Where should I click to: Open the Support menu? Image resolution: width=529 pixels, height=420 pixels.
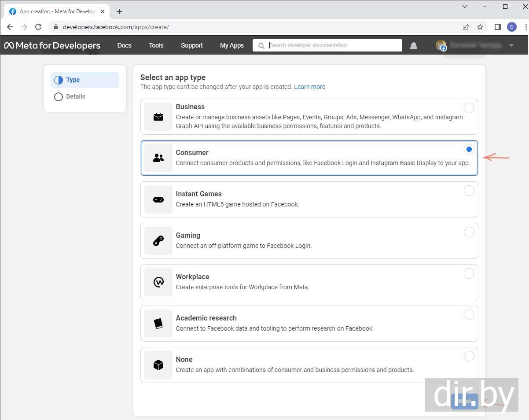point(192,45)
